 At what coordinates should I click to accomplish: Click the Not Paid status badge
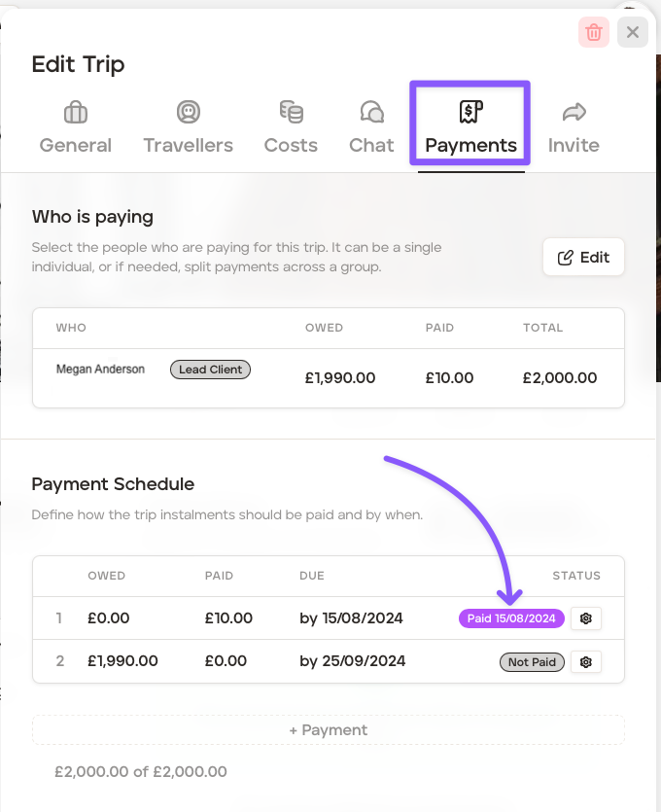[532, 662]
